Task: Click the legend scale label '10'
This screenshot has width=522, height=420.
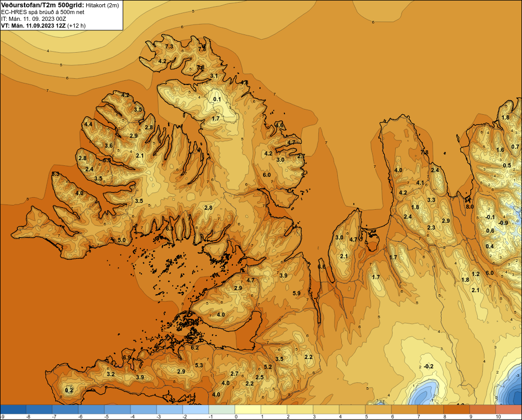Action: click(x=498, y=417)
